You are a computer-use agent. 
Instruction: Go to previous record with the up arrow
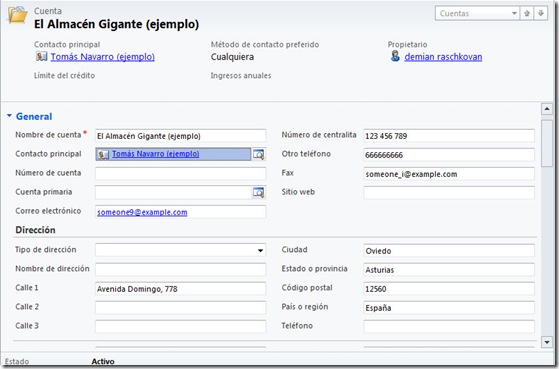click(x=527, y=14)
